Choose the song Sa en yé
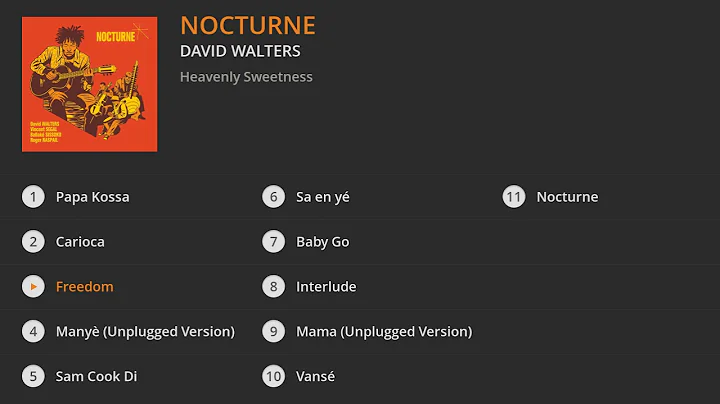Viewport: 720px width, 404px height. click(x=322, y=197)
